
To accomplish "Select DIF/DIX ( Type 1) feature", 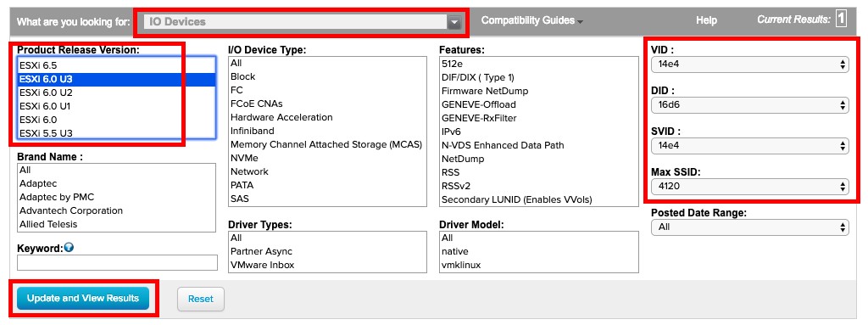I will (x=538, y=77).
